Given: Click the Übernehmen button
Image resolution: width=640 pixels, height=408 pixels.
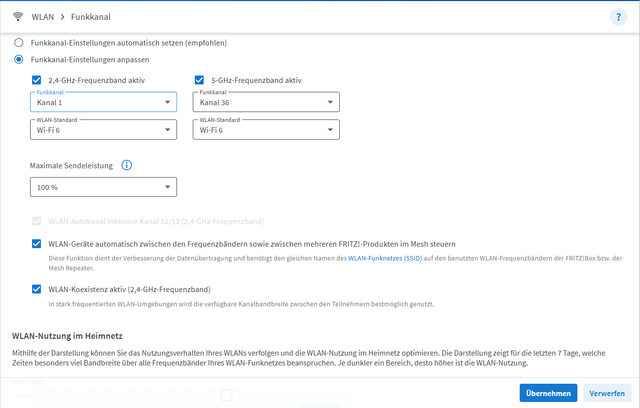Looking at the screenshot, I should (548, 393).
